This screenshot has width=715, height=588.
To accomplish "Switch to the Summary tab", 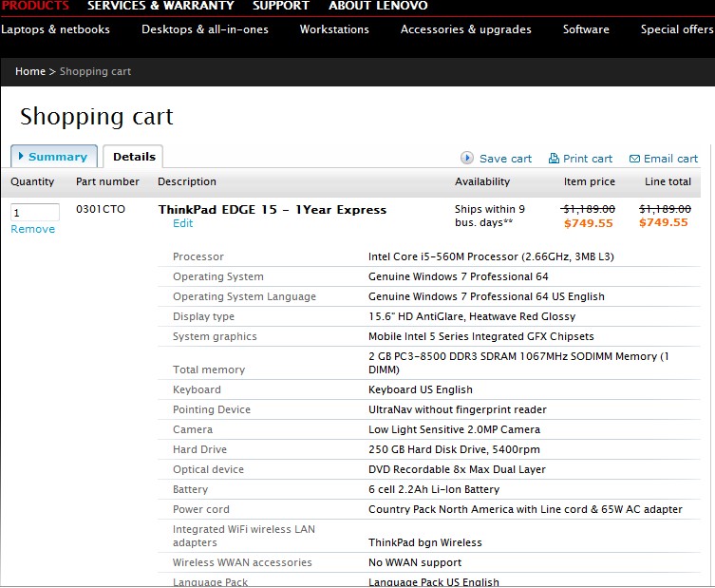I will pos(54,156).
